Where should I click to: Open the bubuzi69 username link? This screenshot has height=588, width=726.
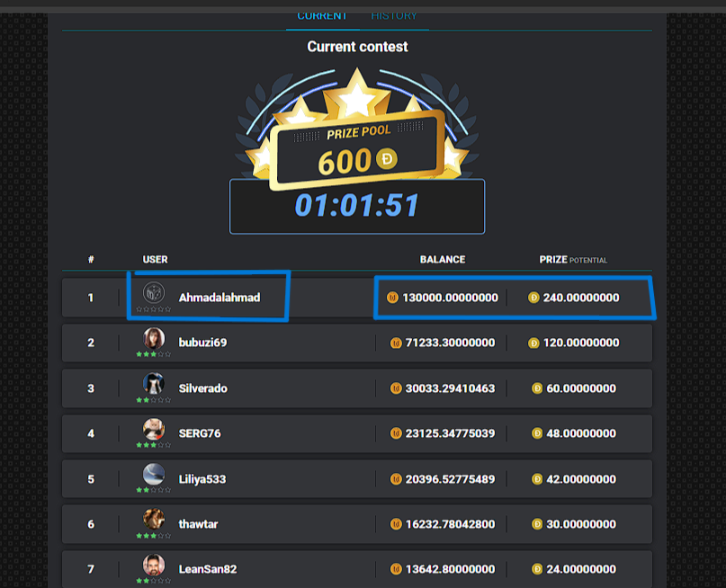point(203,343)
